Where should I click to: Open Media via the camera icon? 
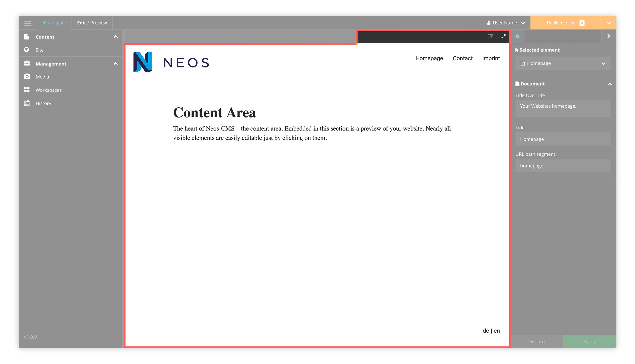point(28,77)
